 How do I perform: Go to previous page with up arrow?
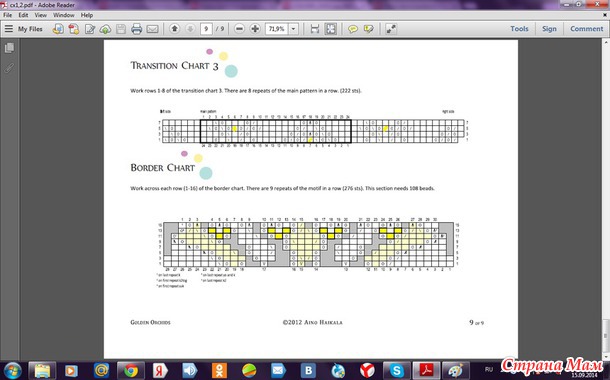click(174, 29)
